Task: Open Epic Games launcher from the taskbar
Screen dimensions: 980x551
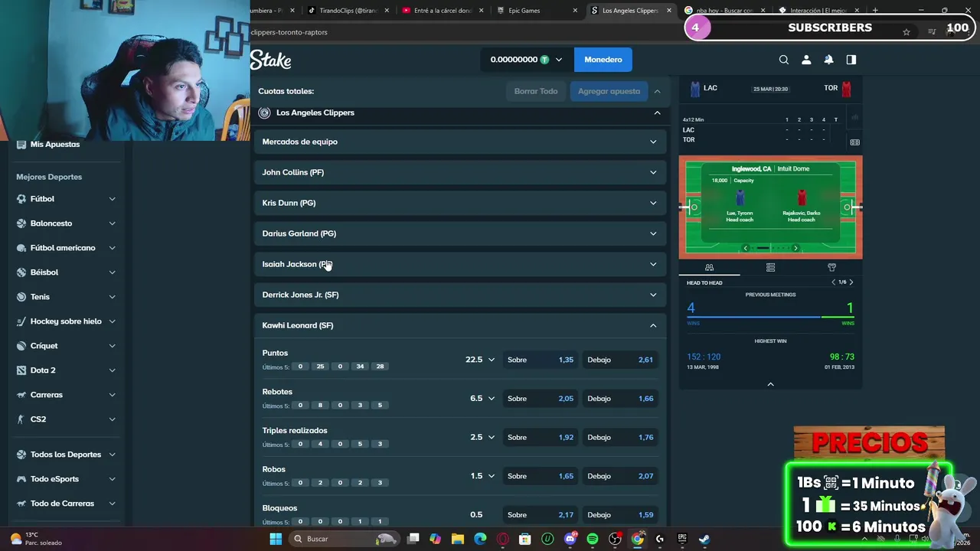Action: pyautogui.click(x=682, y=539)
